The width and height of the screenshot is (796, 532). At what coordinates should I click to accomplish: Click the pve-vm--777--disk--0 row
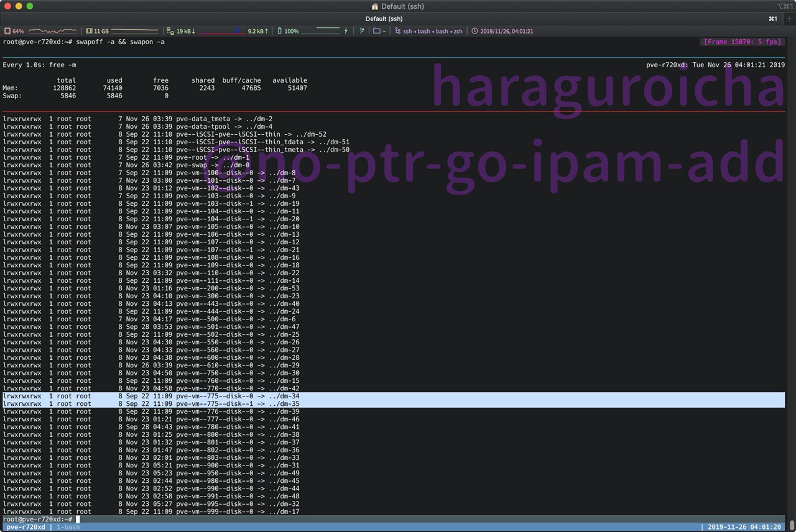click(151, 419)
